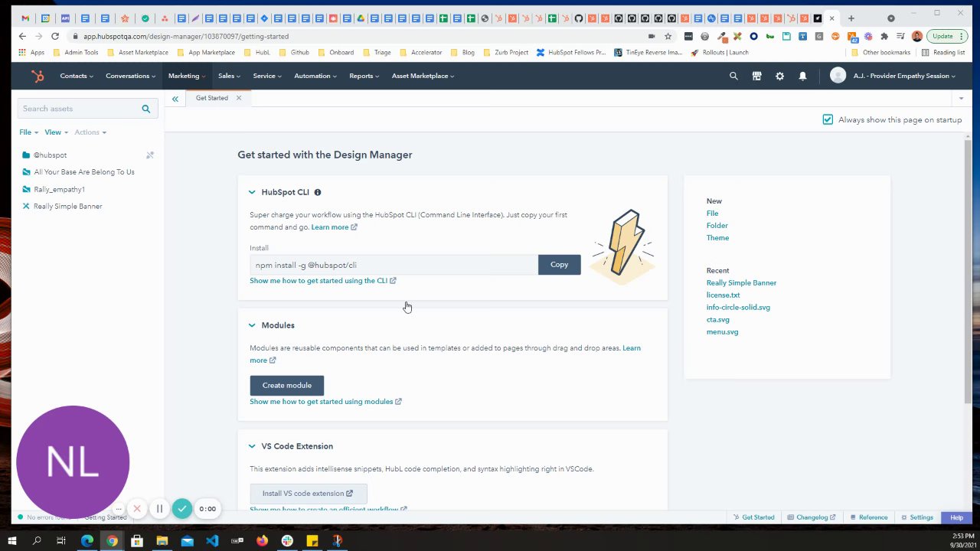This screenshot has width=980, height=551.
Task: Open the File dropdown in asset sidebar
Action: pyautogui.click(x=28, y=132)
